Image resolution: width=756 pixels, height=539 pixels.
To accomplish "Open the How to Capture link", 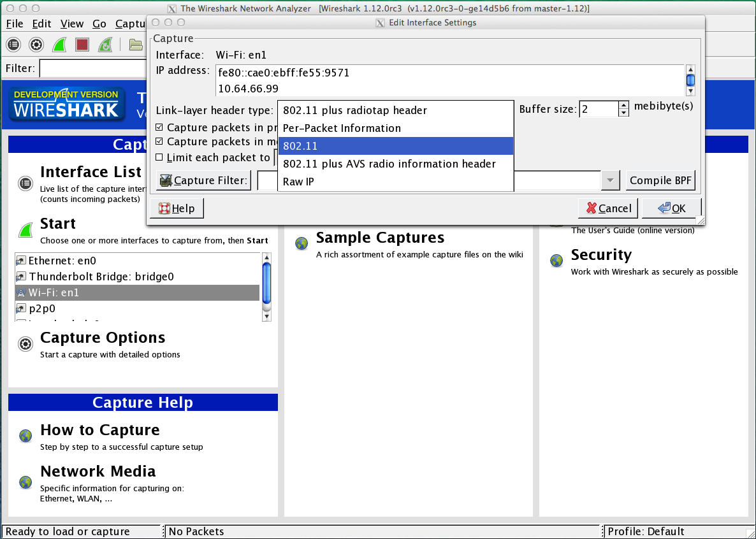I will (x=100, y=429).
